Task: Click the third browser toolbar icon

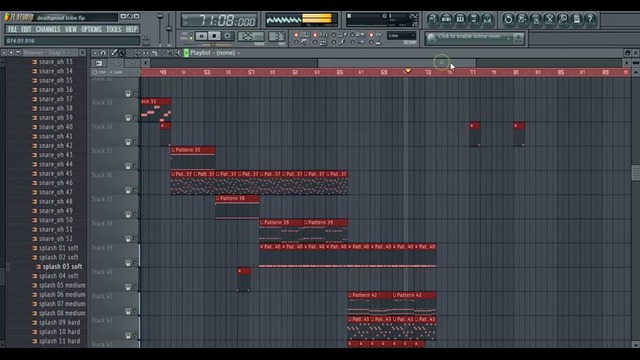Action: coord(18,53)
